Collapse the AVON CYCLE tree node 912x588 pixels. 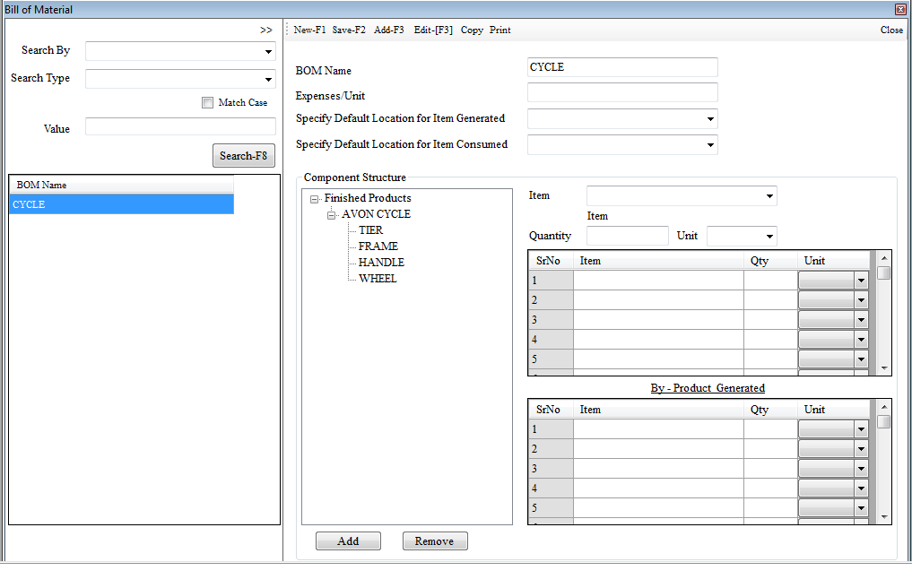(332, 215)
